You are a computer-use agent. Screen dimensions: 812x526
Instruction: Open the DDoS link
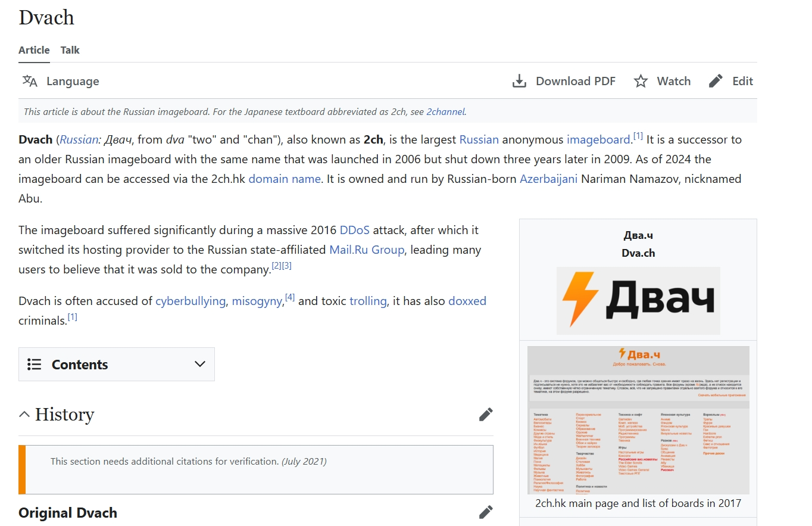[355, 230]
